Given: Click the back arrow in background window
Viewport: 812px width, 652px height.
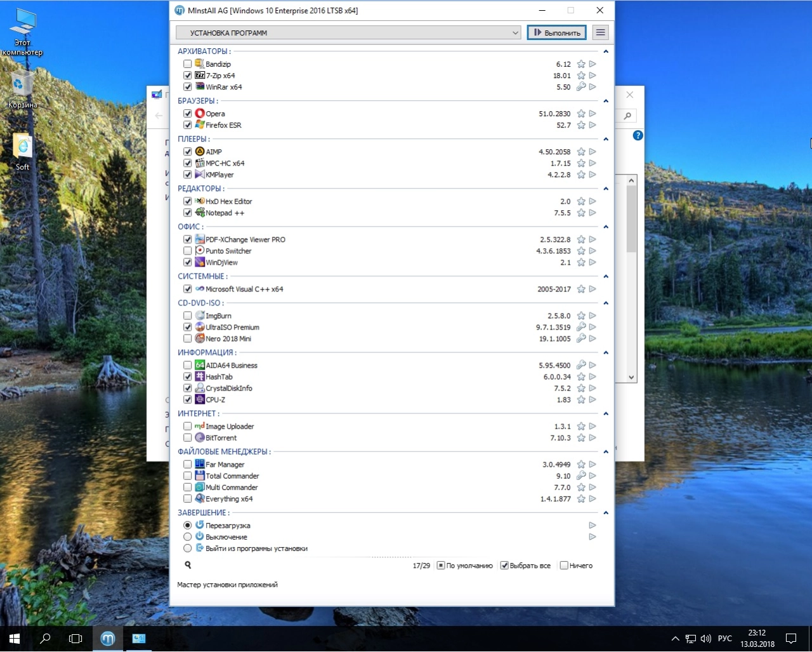Looking at the screenshot, I should [159, 116].
